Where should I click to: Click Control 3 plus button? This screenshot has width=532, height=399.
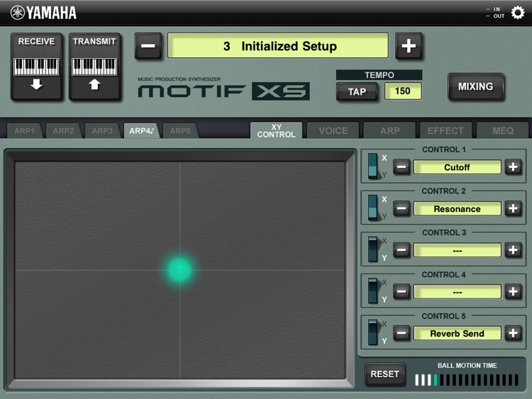pyautogui.click(x=513, y=250)
